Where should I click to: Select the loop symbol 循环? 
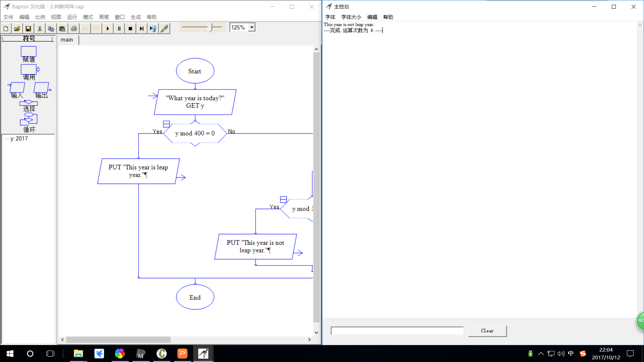(x=29, y=123)
